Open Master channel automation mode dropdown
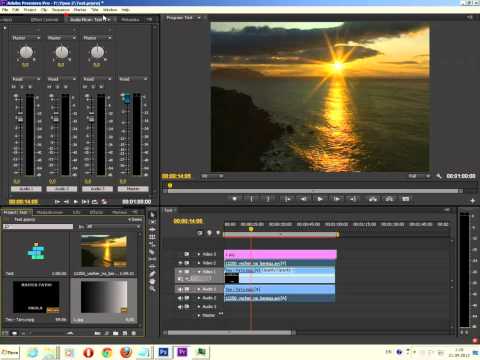The width and height of the screenshot is (480, 360). pos(133,79)
